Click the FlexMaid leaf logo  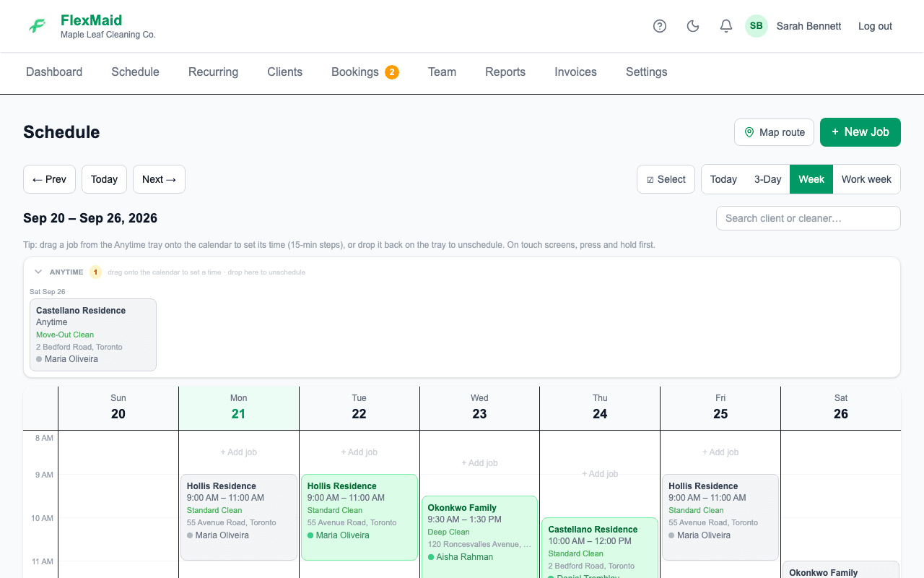(37, 26)
